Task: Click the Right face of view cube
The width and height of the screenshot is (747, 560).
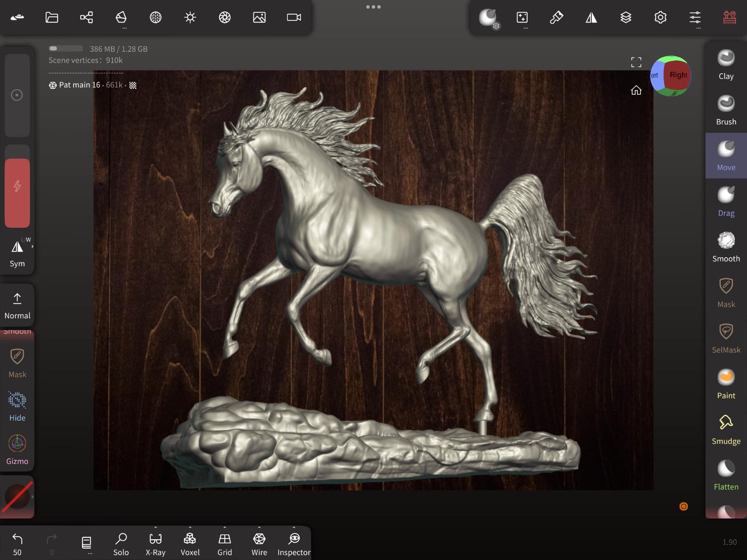Action: (678, 75)
